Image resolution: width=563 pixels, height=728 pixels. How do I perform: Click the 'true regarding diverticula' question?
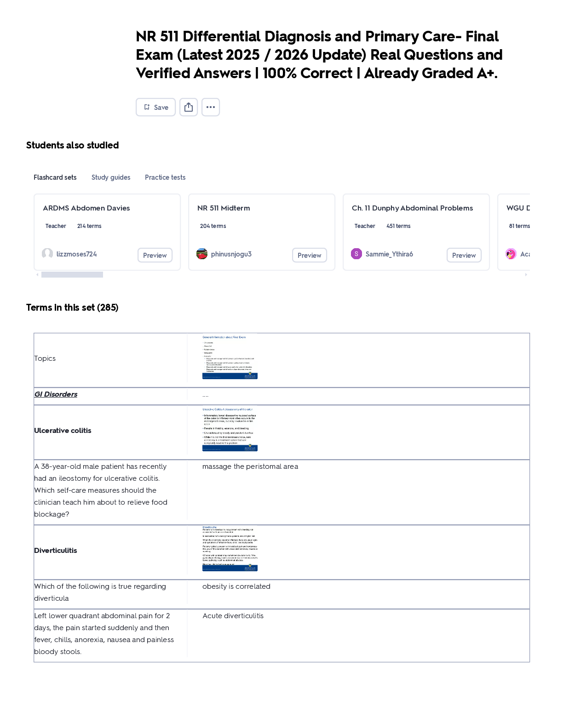coord(100,592)
